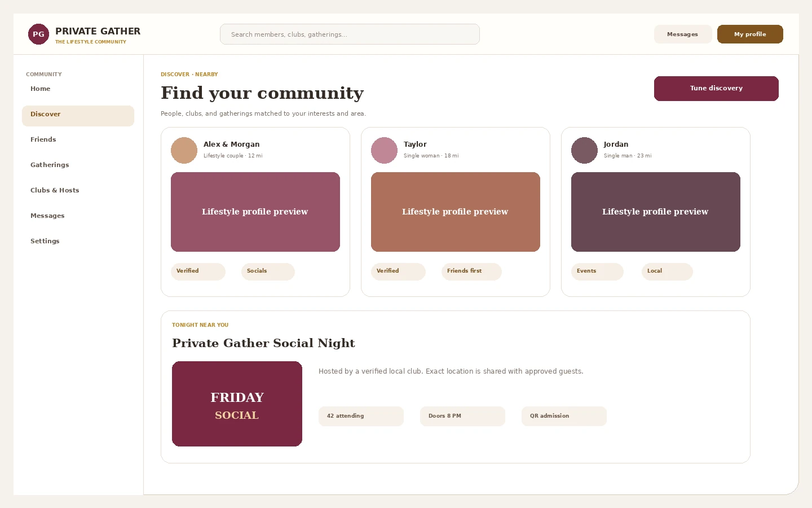Focus the members search field
812x508 pixels.
350,34
